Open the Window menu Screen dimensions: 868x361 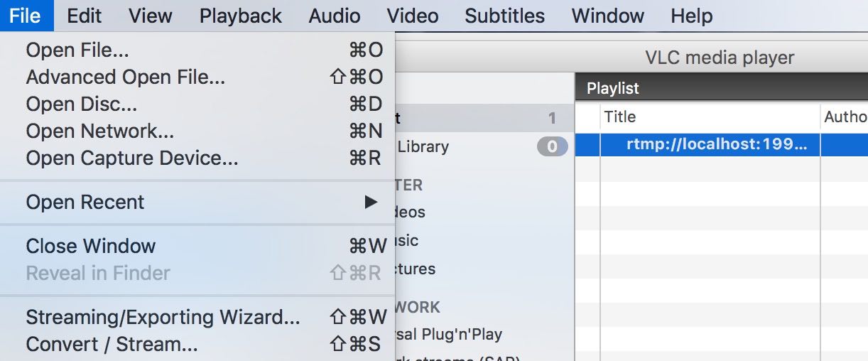pyautogui.click(x=608, y=16)
